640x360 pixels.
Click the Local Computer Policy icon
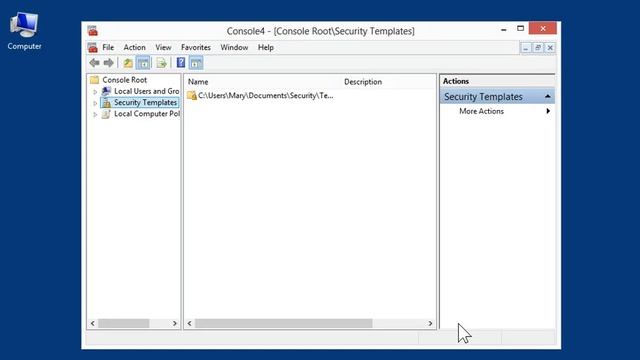click(x=106, y=114)
